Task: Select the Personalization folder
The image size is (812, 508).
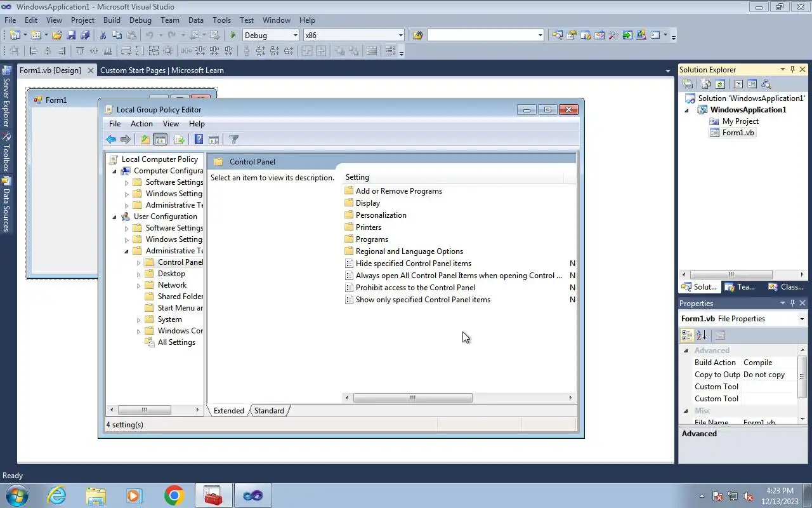Action: point(381,215)
